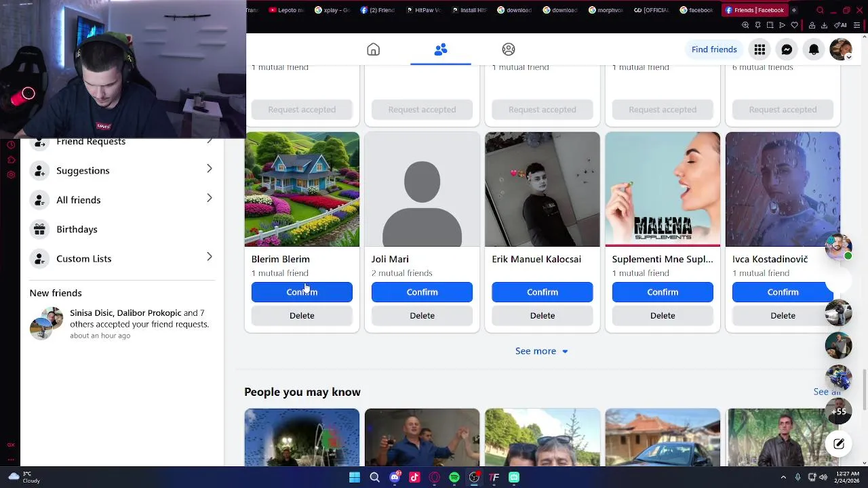Confirm Erik Manuel Kalocsai's request
Viewport: 868px width, 488px height.
[542, 292]
